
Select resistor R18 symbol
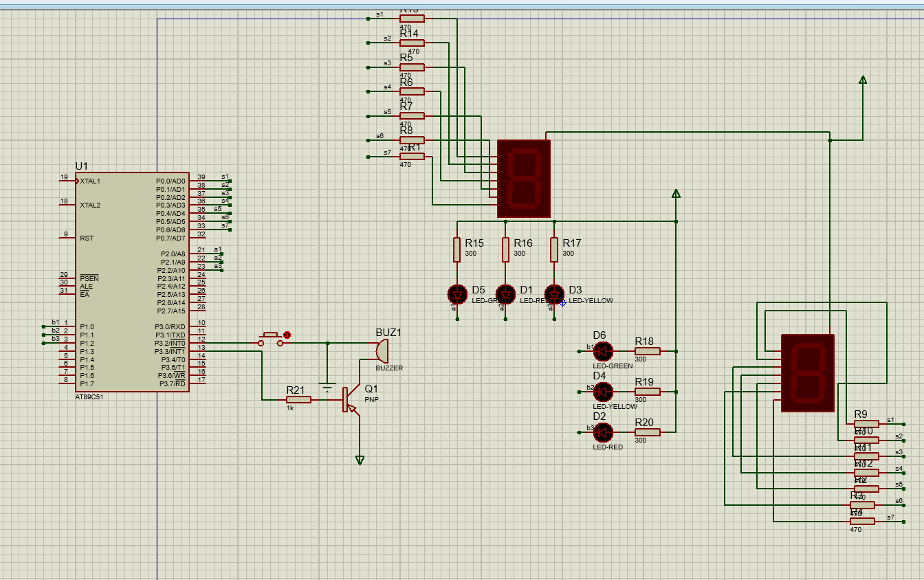[648, 351]
